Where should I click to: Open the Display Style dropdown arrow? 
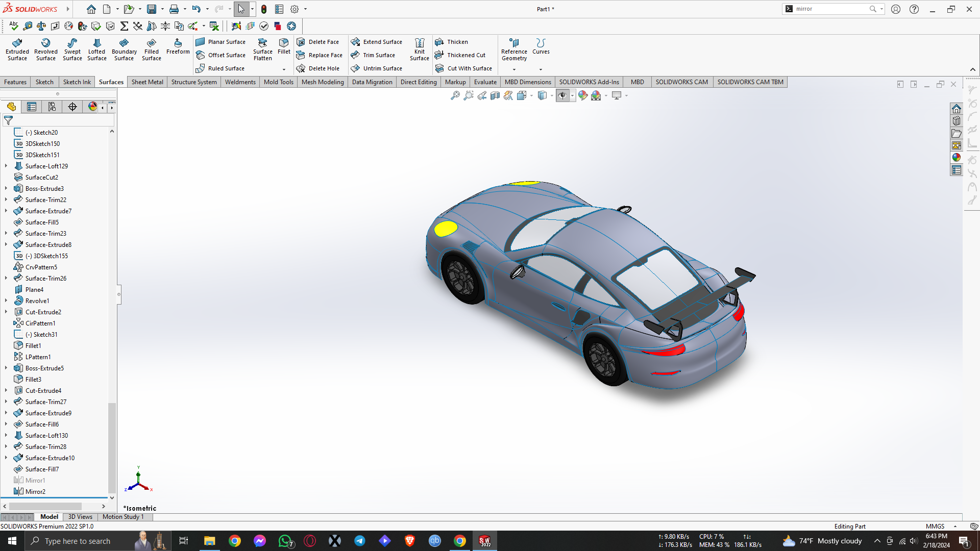click(552, 96)
